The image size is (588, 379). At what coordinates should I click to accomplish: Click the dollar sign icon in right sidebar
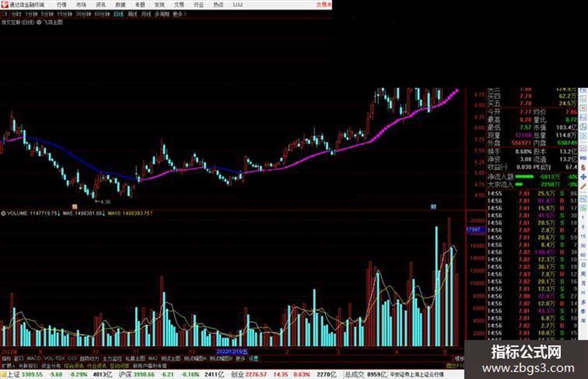583,167
